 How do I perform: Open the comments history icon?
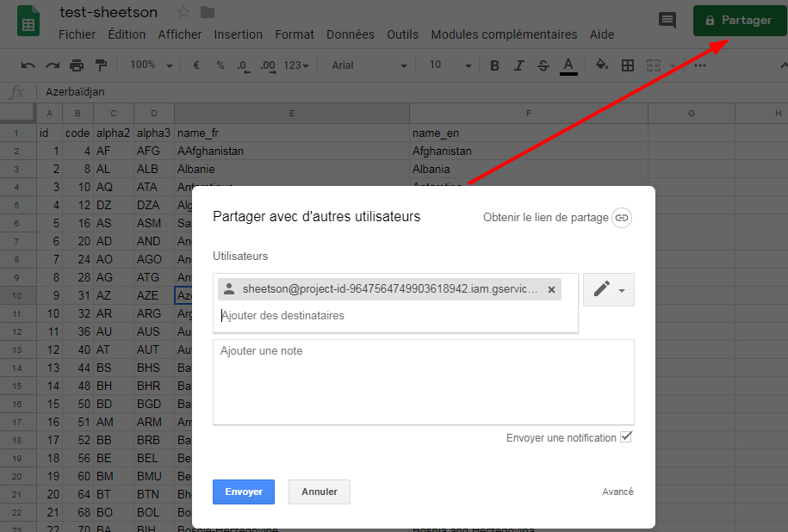(x=667, y=21)
